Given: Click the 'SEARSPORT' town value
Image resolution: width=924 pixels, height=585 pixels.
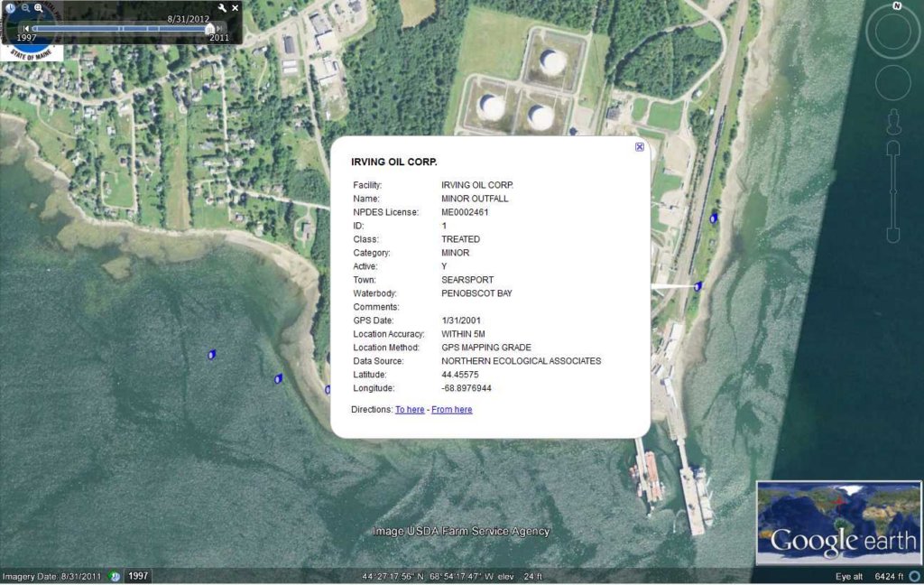Looking at the screenshot, I should tap(467, 280).
